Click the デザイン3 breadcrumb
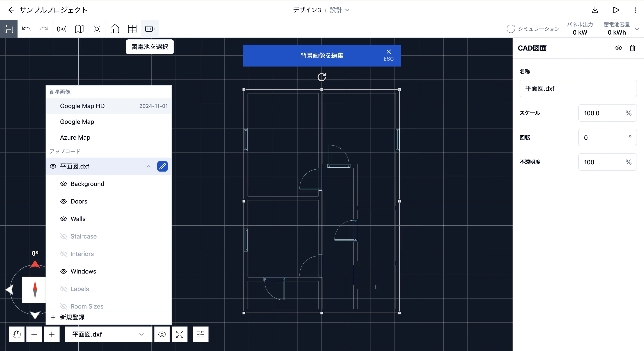644x351 pixels. point(307,10)
